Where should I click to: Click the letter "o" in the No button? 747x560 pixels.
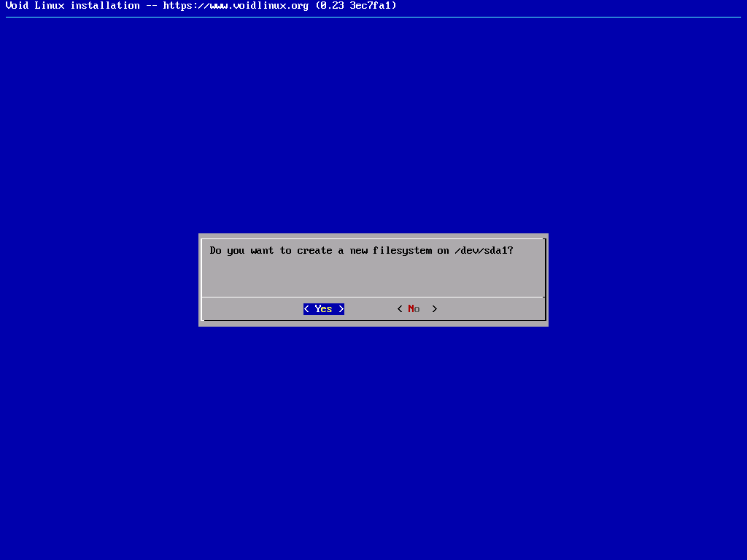pyautogui.click(x=417, y=309)
